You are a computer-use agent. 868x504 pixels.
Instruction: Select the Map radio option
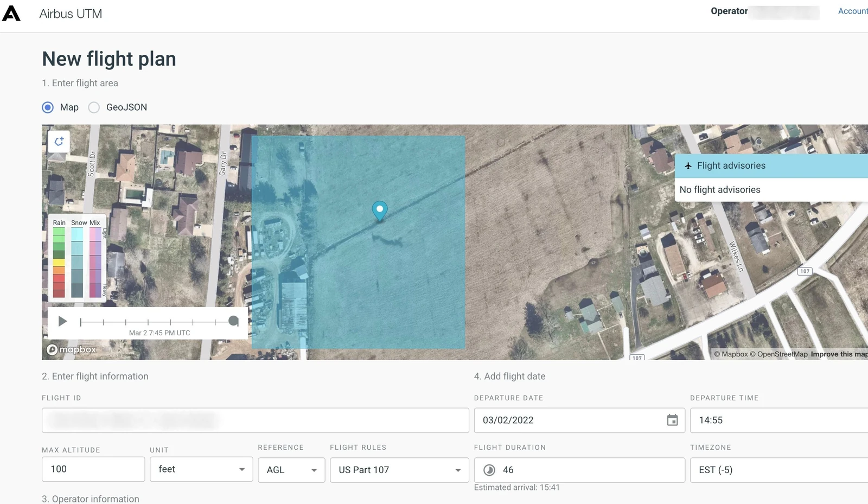click(48, 107)
